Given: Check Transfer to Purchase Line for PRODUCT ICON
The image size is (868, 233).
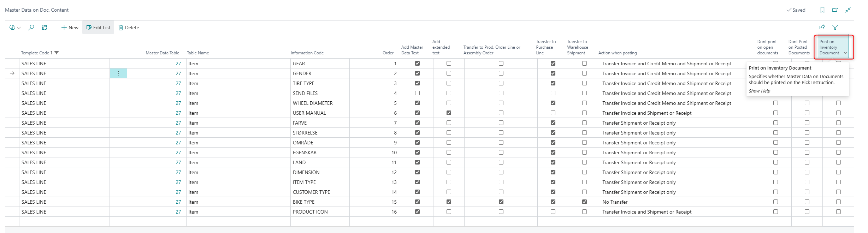Looking at the screenshot, I should click(x=553, y=212).
